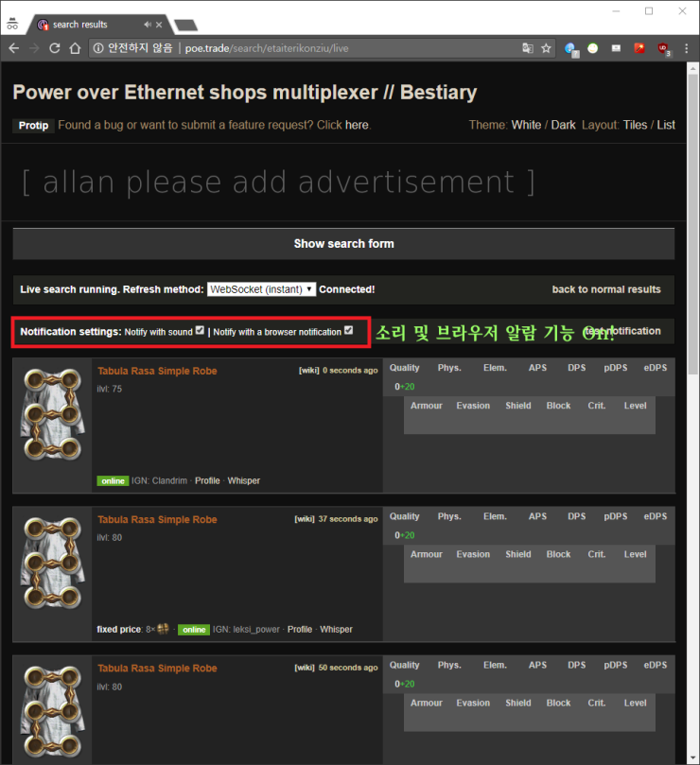Open a new tab

[186, 25]
